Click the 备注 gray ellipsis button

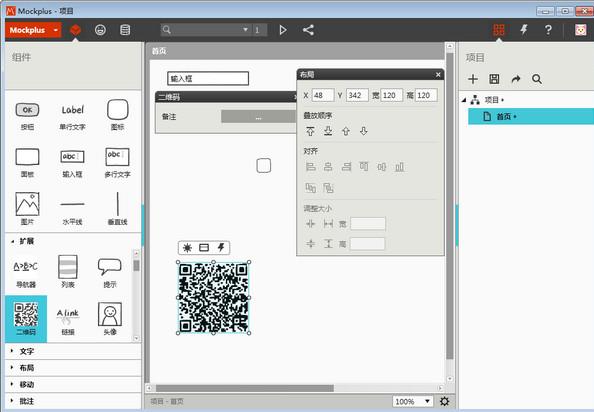coord(258,117)
